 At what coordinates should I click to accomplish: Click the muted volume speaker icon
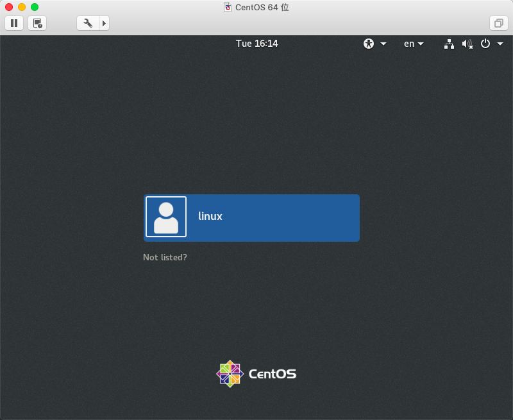point(467,44)
